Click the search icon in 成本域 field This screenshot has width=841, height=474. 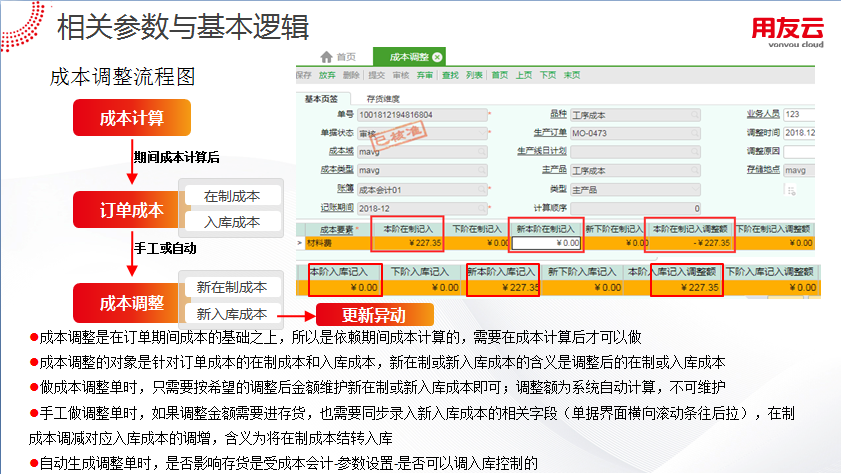click(x=481, y=152)
